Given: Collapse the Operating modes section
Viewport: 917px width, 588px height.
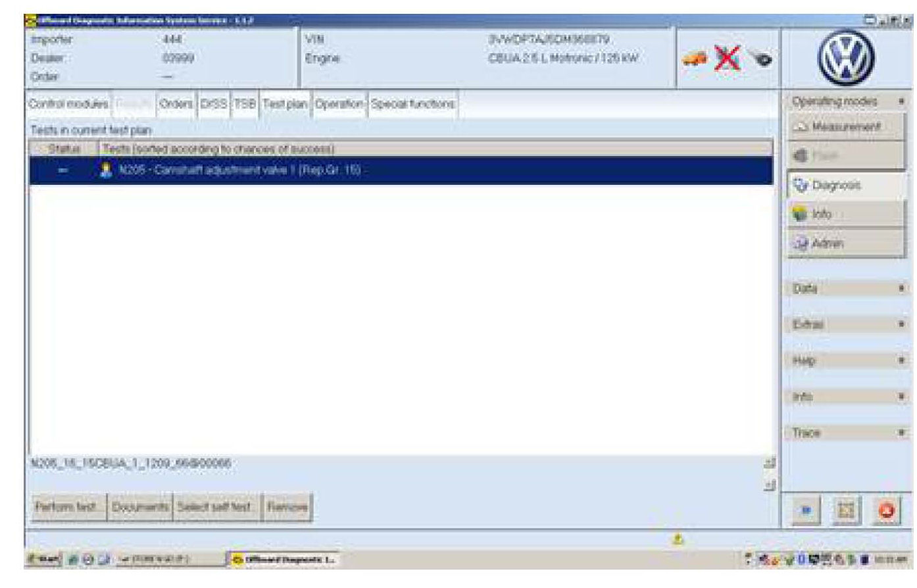Looking at the screenshot, I should click(x=847, y=102).
